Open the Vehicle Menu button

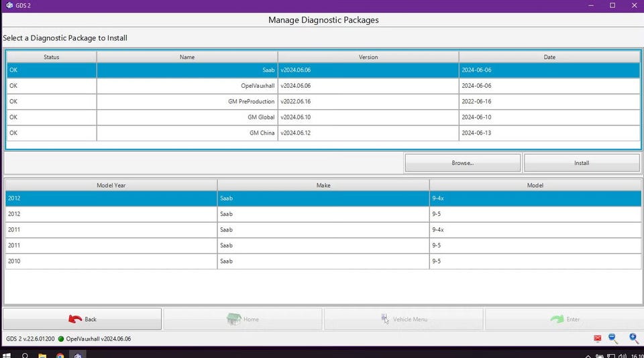click(x=403, y=319)
